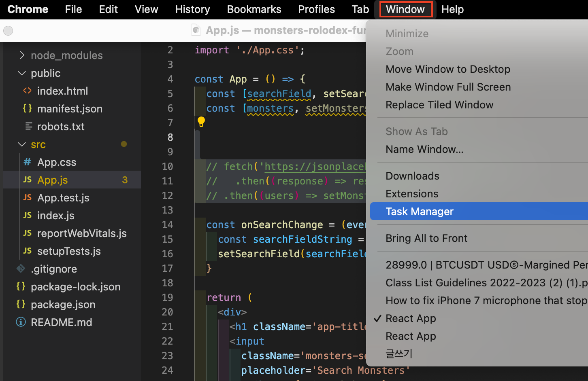Select Make Window Full Screen
The height and width of the screenshot is (381, 588).
[x=448, y=87]
